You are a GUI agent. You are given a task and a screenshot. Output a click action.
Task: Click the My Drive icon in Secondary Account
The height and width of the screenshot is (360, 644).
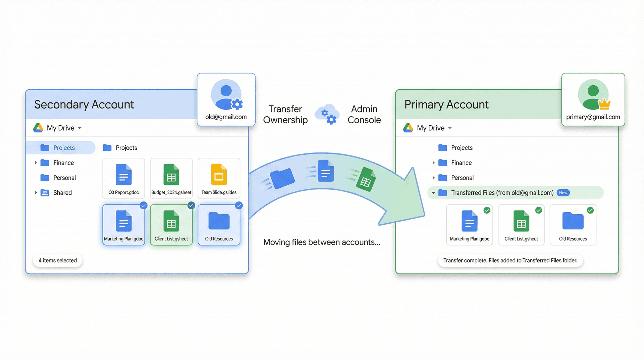point(38,128)
